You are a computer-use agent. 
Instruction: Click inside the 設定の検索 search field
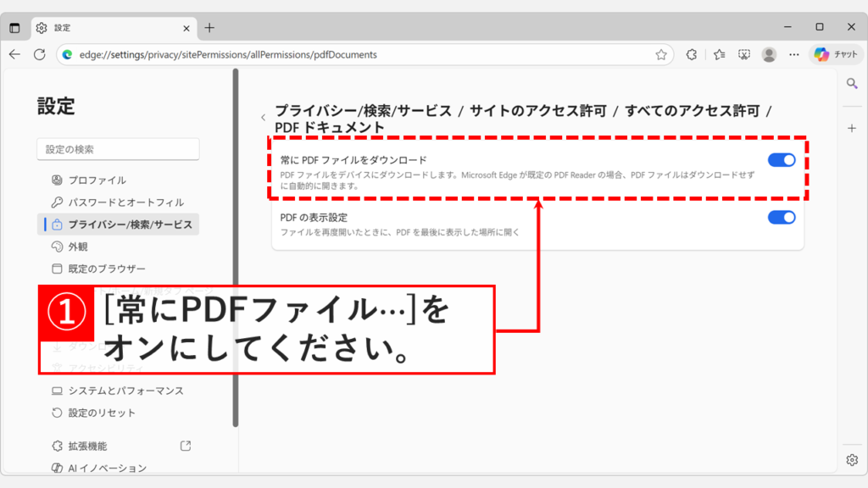117,148
